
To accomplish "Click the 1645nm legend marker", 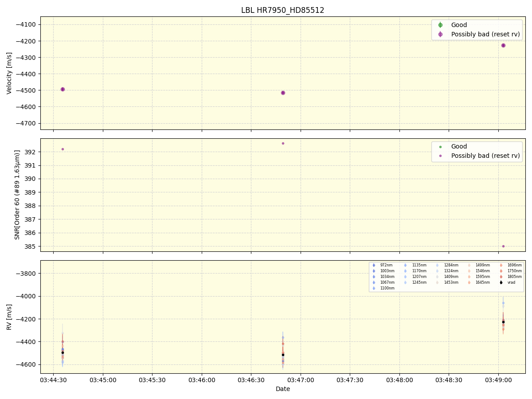I will [469, 282].
